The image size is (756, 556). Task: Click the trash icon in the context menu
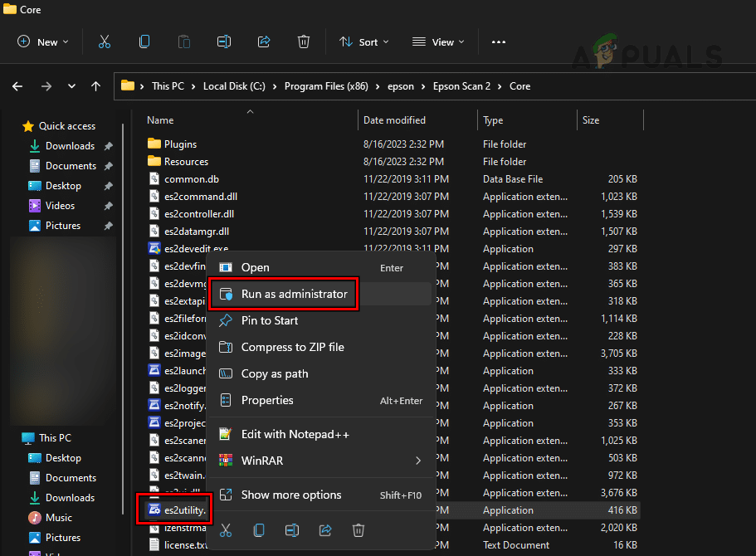pyautogui.click(x=358, y=529)
